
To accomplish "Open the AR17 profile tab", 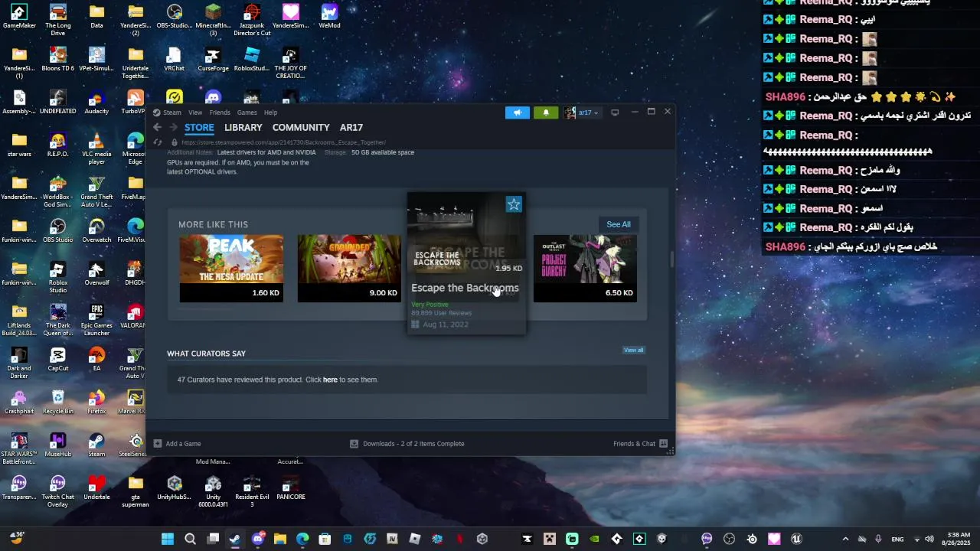I will click(x=351, y=127).
